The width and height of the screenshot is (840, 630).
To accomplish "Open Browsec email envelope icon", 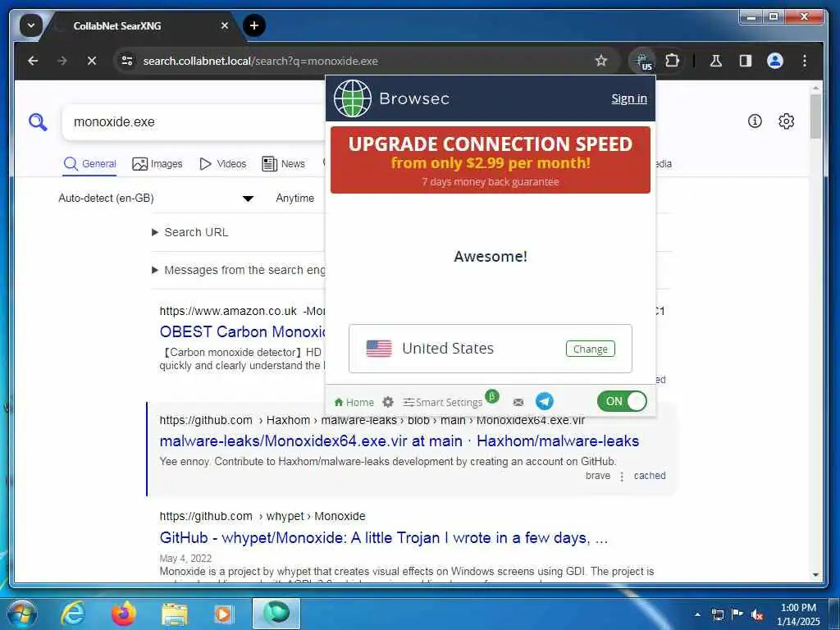I will 518,402.
